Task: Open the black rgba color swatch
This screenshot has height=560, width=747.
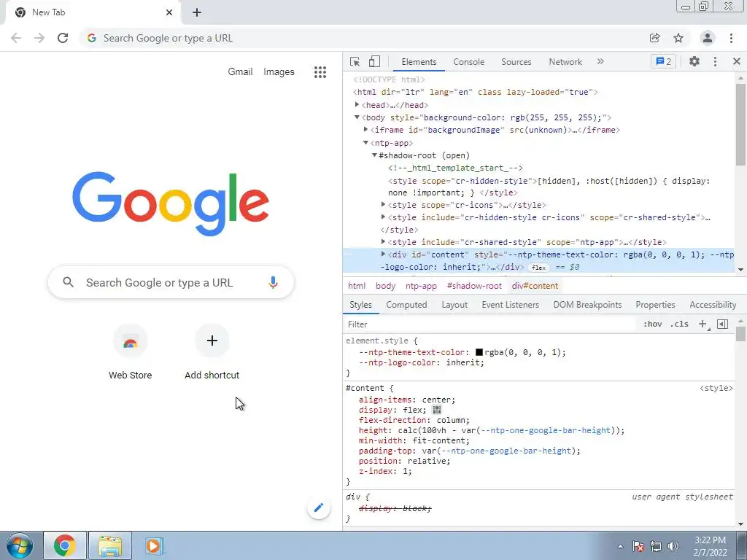Action: coord(479,352)
